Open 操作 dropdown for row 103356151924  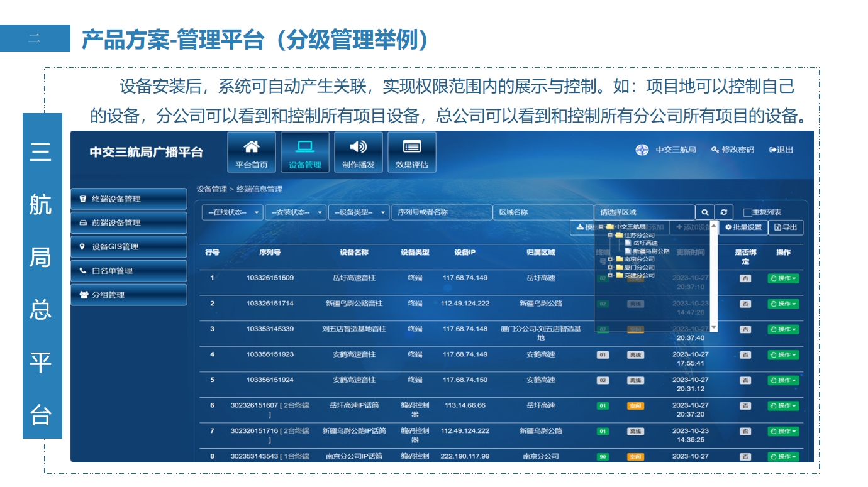coord(783,380)
